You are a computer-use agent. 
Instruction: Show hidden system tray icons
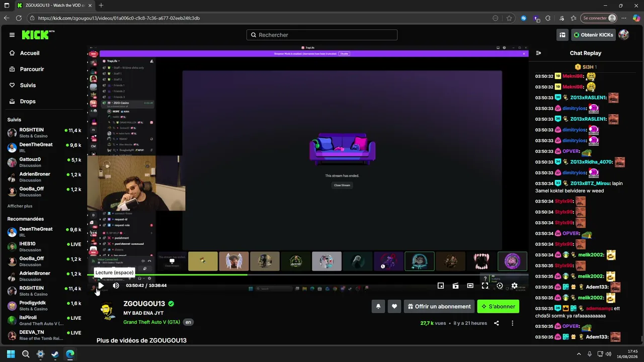[579, 354]
